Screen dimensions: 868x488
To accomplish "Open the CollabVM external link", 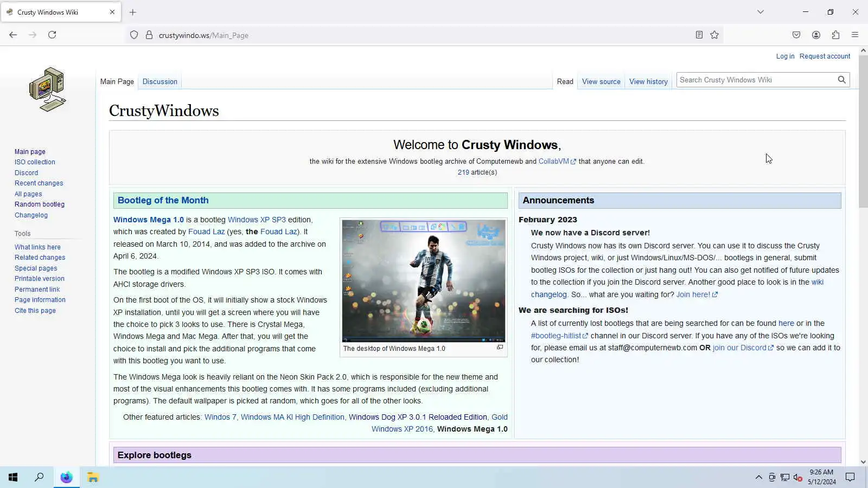I will click(557, 161).
